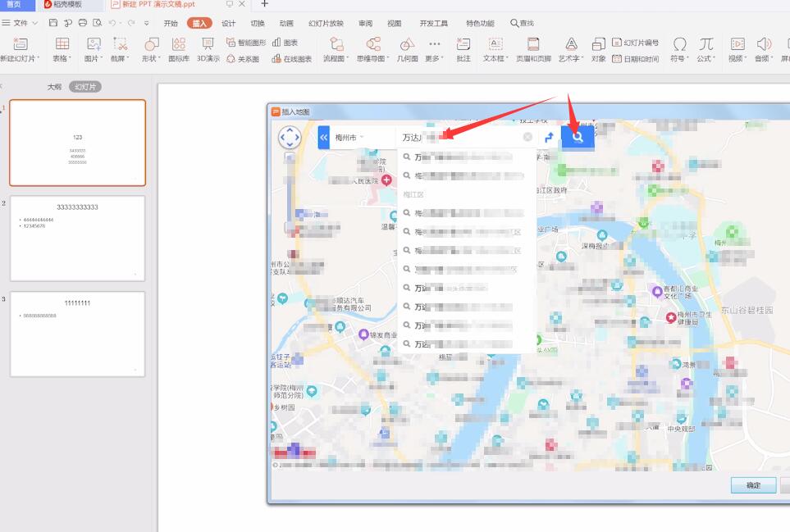Insert 幻灯片编号 slide number

[635, 43]
